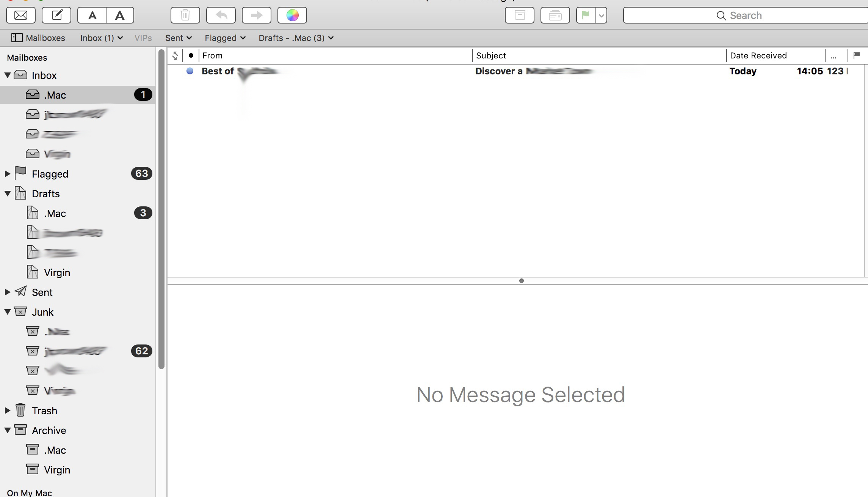868x497 pixels.
Task: Toggle the Mailboxes sidebar button
Action: pos(38,38)
